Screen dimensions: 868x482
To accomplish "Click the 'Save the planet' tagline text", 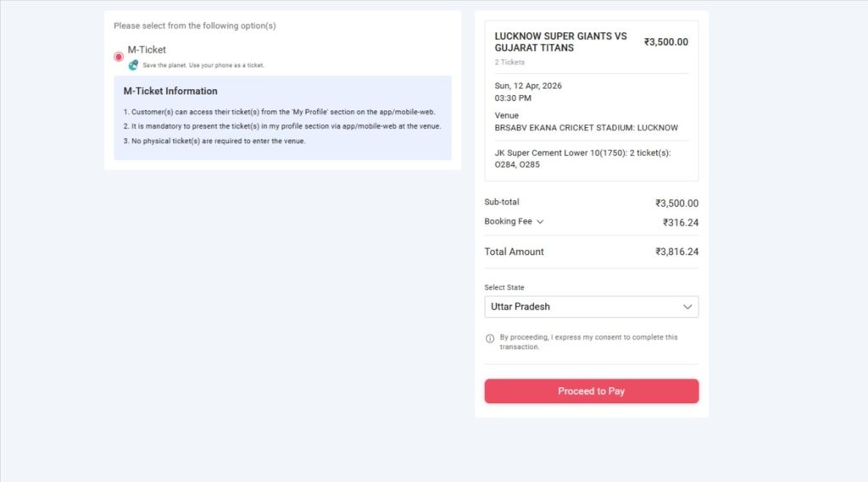I will pos(203,65).
